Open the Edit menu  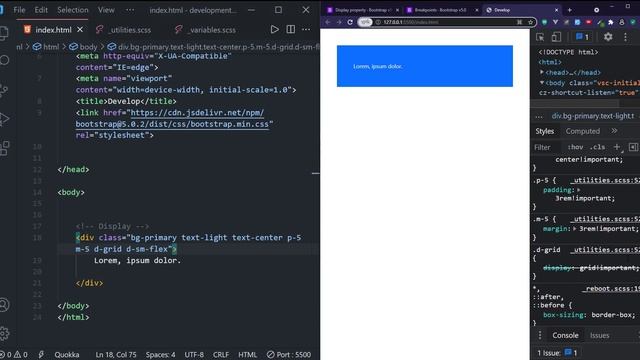[41, 10]
